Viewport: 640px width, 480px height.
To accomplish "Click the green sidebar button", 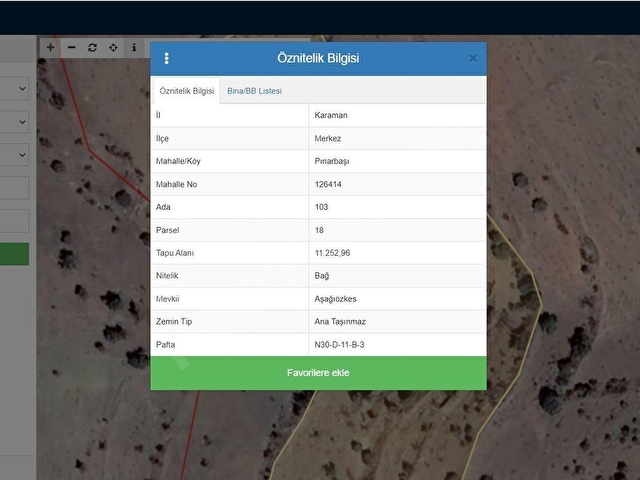I will (14, 254).
